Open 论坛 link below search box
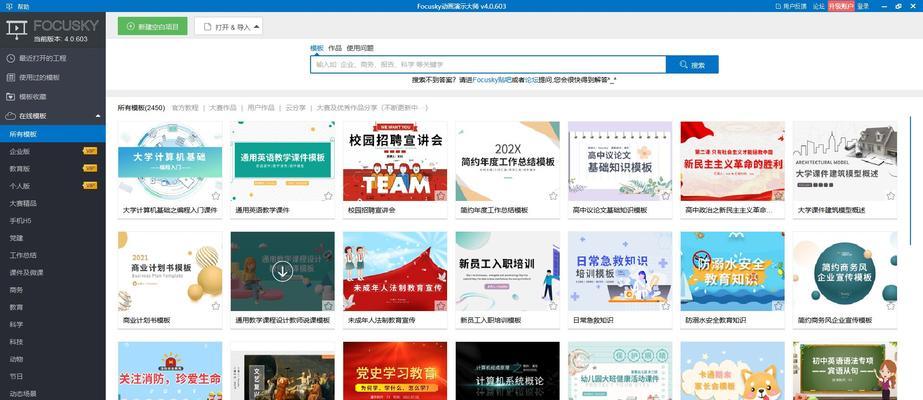 532,80
